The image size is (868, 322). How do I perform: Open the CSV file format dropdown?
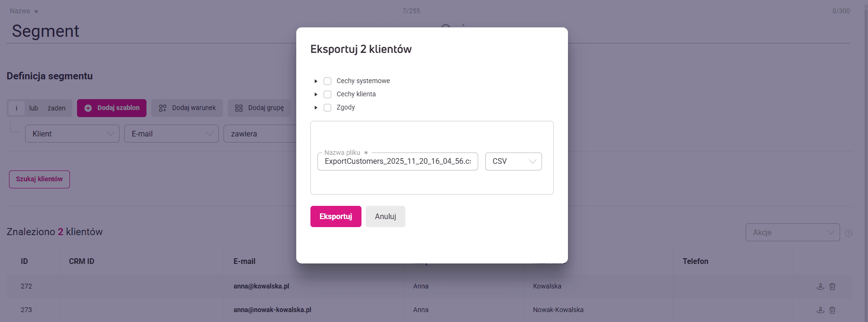click(513, 161)
